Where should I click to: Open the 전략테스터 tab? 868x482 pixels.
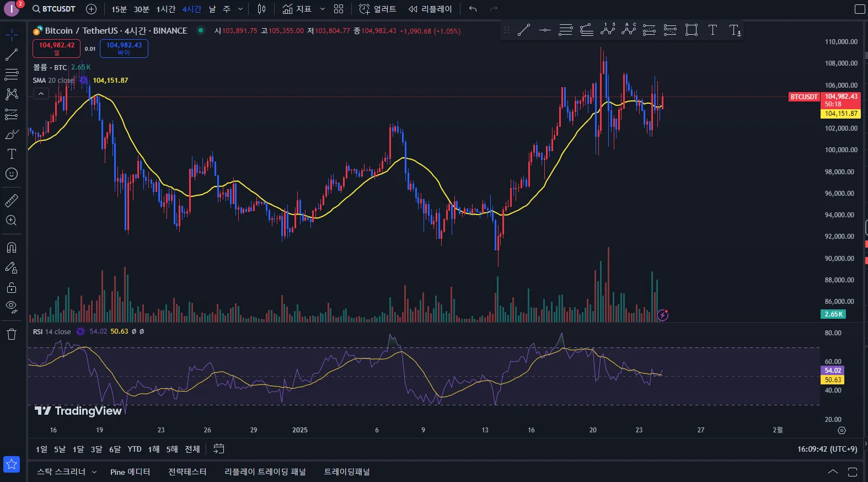pyautogui.click(x=187, y=472)
